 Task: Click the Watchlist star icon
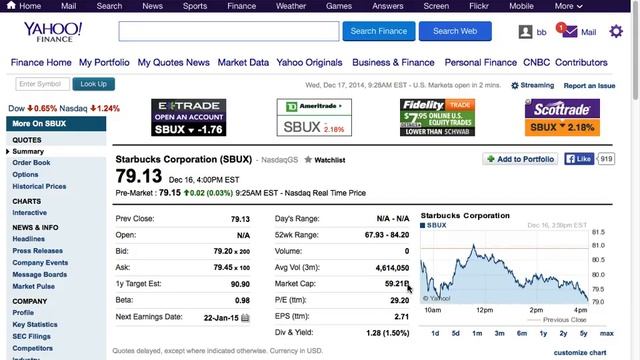[x=308, y=160]
